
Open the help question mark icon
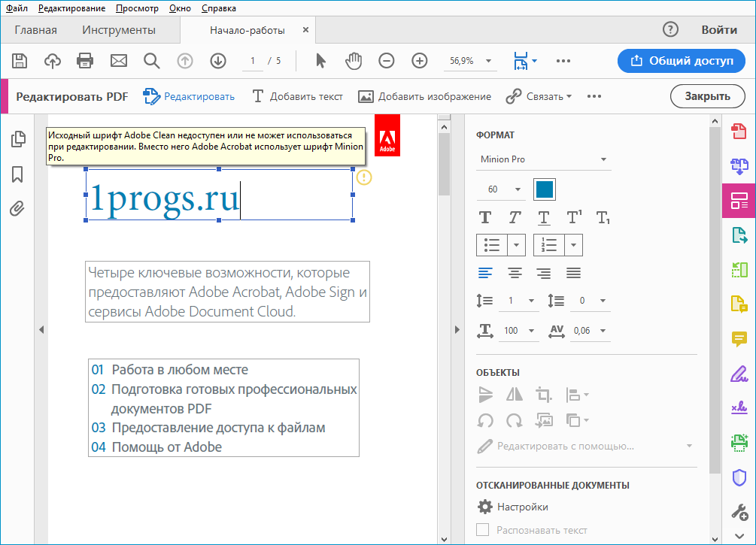pyautogui.click(x=670, y=29)
